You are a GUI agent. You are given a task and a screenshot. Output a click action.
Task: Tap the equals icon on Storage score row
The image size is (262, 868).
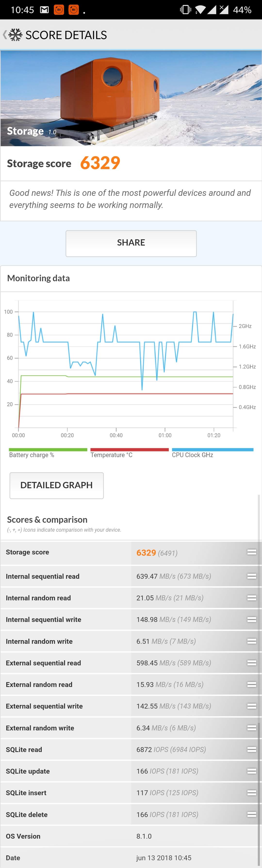pyautogui.click(x=252, y=552)
